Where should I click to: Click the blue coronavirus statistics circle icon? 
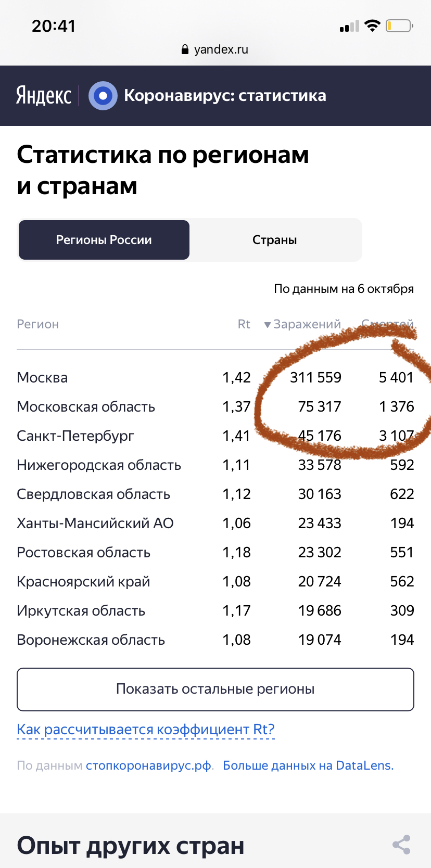(103, 96)
